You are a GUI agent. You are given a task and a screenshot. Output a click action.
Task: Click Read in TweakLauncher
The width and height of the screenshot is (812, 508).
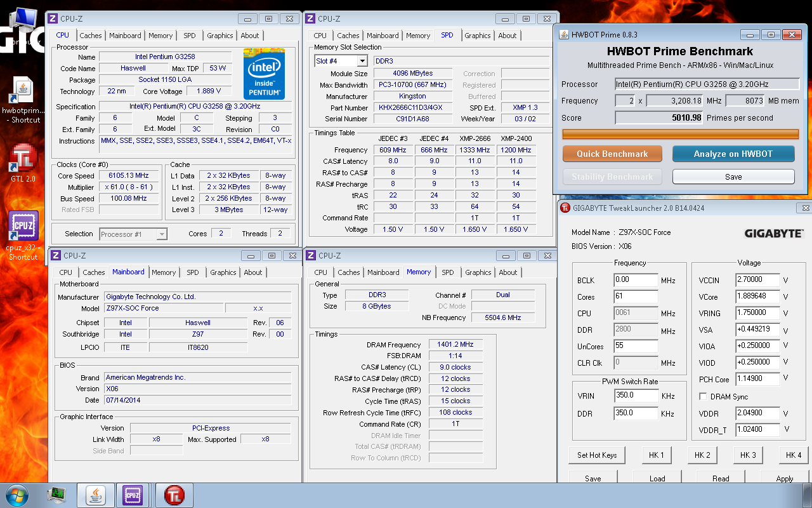click(721, 478)
